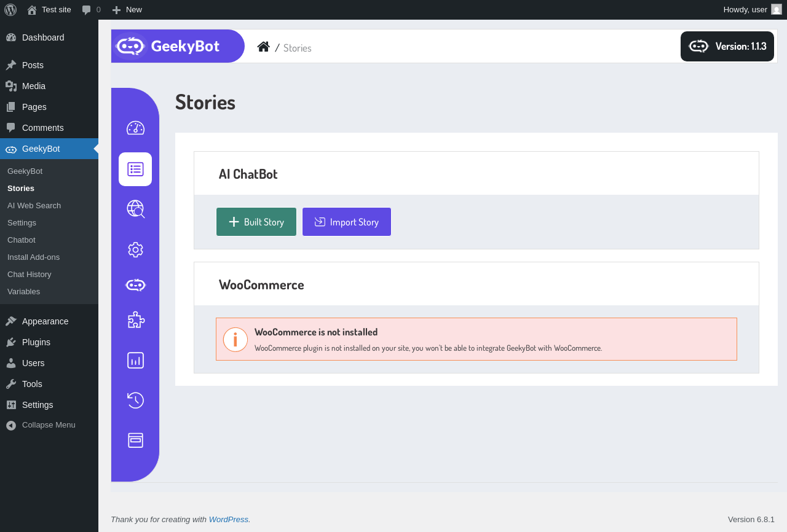This screenshot has width=787, height=532.
Task: Open the Plugins menu
Action: click(49, 342)
